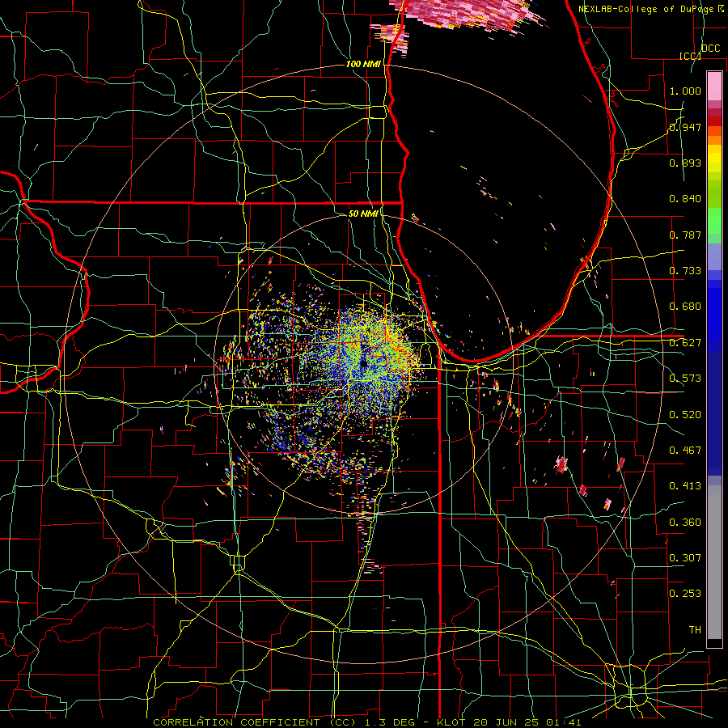Click the "1.3 DEG" elevation text
The height and width of the screenshot is (728, 728).
click(x=388, y=722)
